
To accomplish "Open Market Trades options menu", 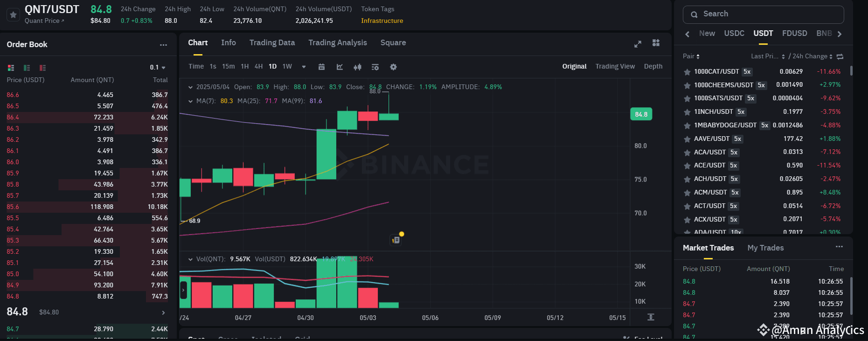I will click(x=839, y=247).
